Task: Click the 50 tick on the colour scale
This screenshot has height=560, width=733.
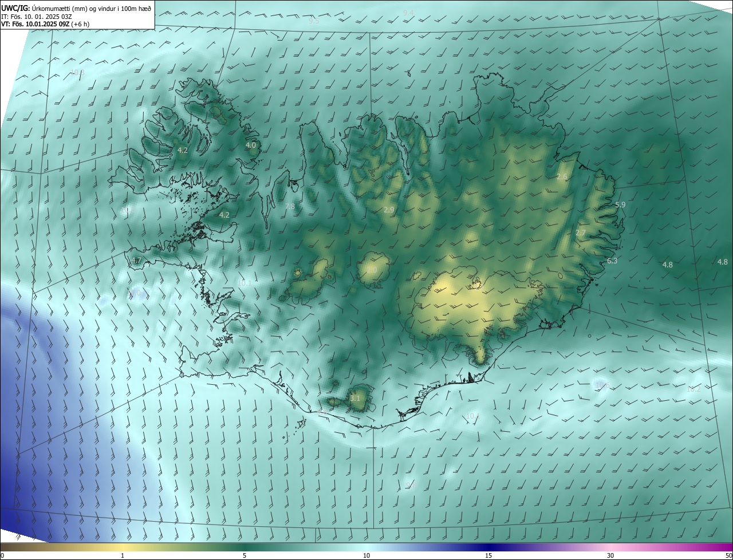Action: pyautogui.click(x=728, y=556)
